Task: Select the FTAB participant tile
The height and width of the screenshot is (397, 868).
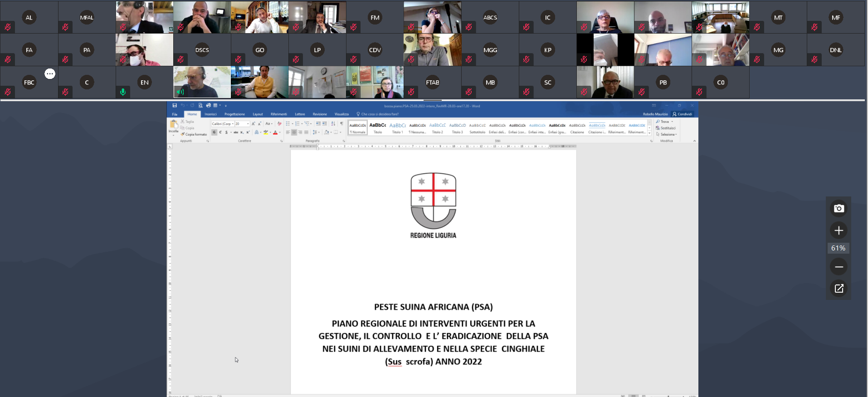Action: pos(433,82)
